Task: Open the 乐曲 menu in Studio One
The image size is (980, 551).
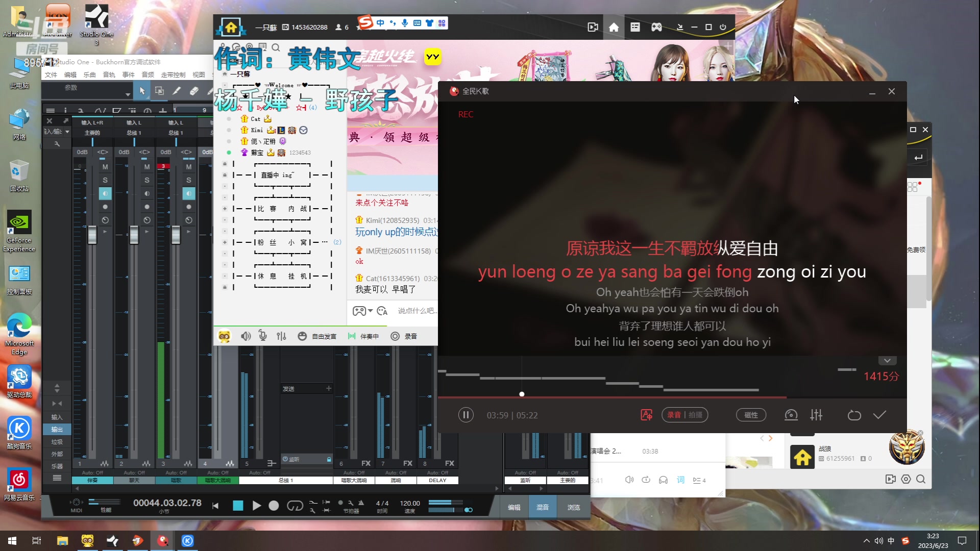Action: pyautogui.click(x=90, y=74)
